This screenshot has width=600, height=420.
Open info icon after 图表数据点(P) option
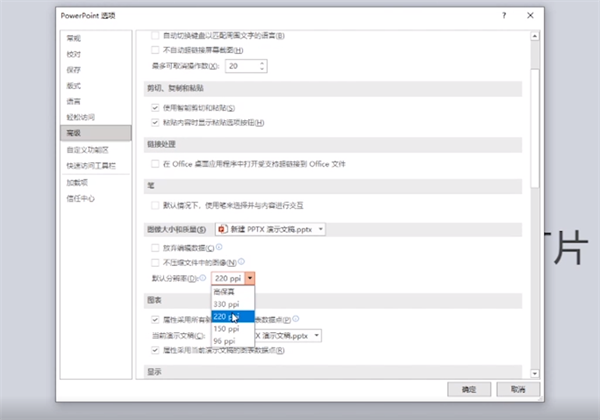[296, 318]
